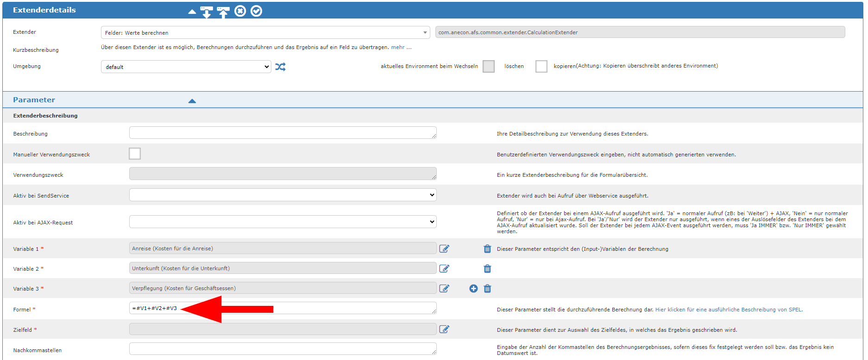Add a new variable with plus icon
868x360 pixels.
tap(473, 289)
